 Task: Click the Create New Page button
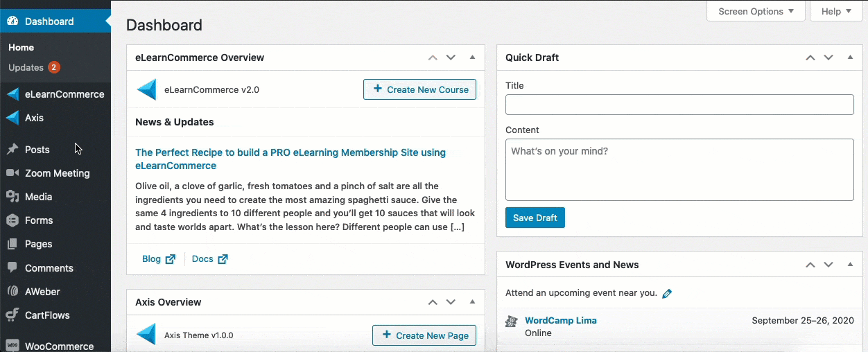pyautogui.click(x=424, y=335)
